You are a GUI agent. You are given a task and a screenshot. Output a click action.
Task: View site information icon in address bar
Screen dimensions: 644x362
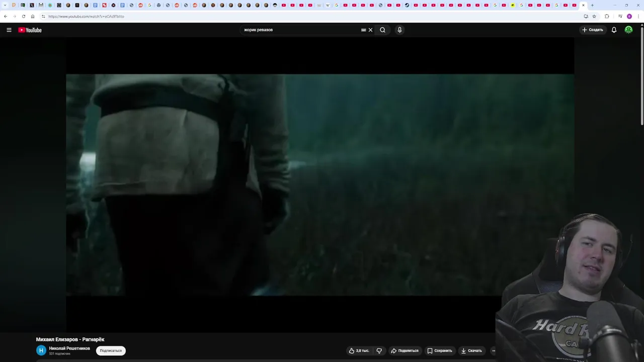click(43, 16)
